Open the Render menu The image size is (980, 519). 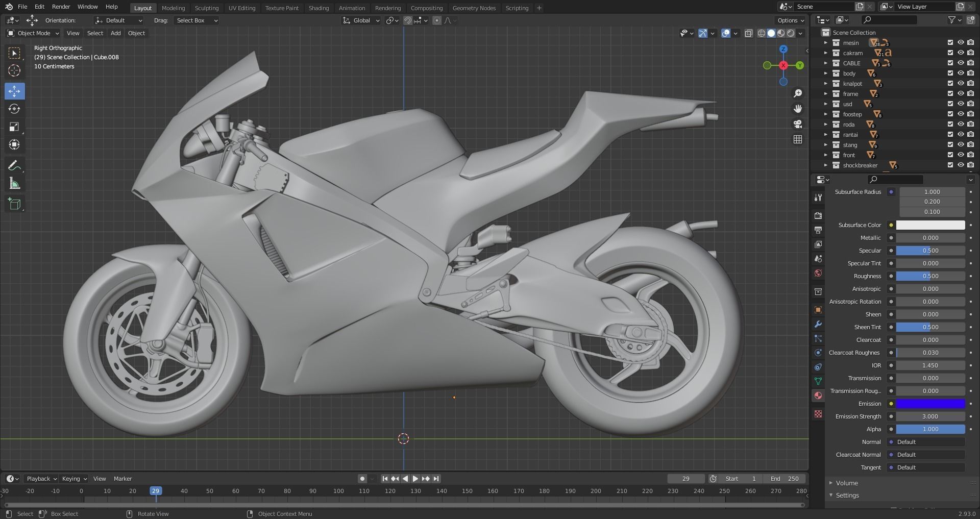[x=61, y=7]
